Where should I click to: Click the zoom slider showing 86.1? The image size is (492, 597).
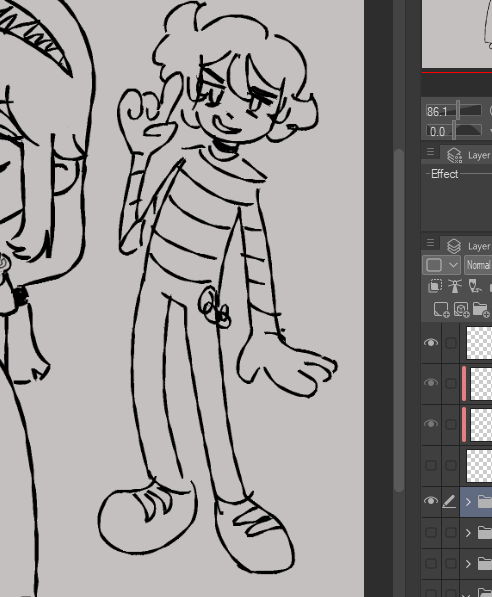pos(454,111)
